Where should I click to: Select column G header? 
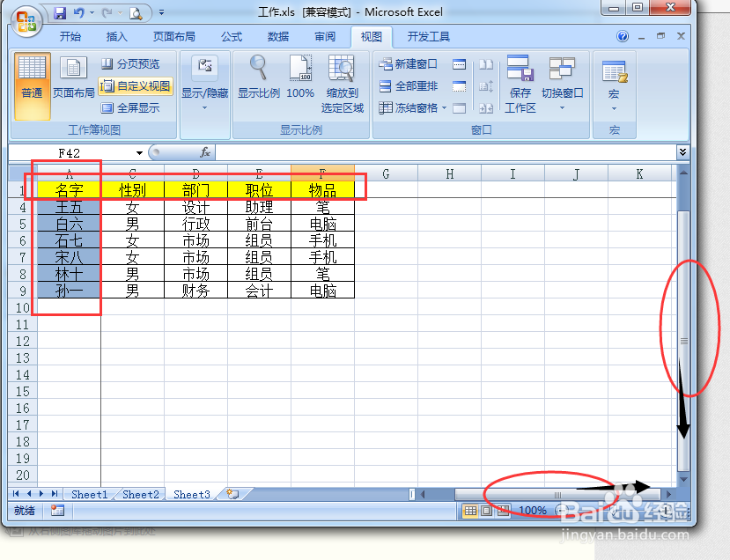pyautogui.click(x=386, y=173)
